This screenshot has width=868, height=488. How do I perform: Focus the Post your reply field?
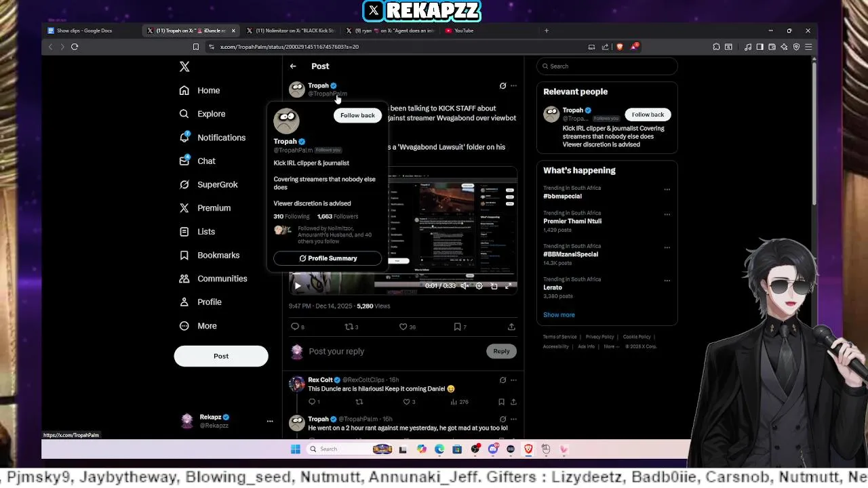pyautogui.click(x=393, y=351)
